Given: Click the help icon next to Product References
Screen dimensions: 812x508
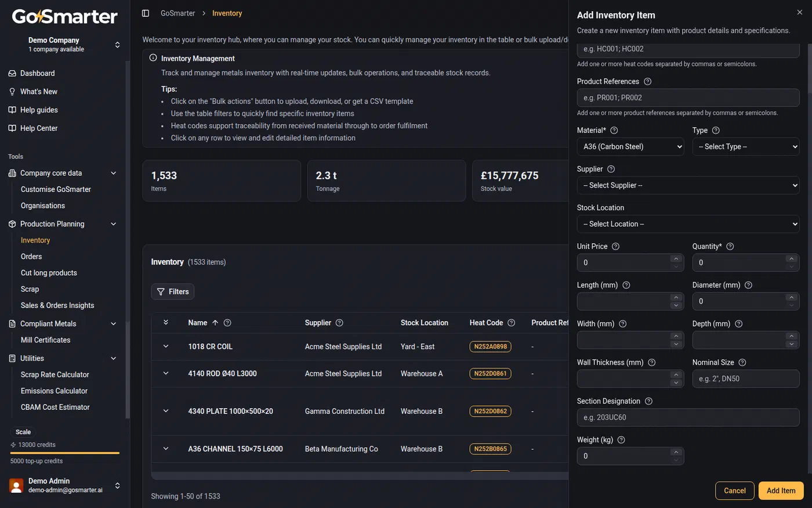Looking at the screenshot, I should 648,82.
